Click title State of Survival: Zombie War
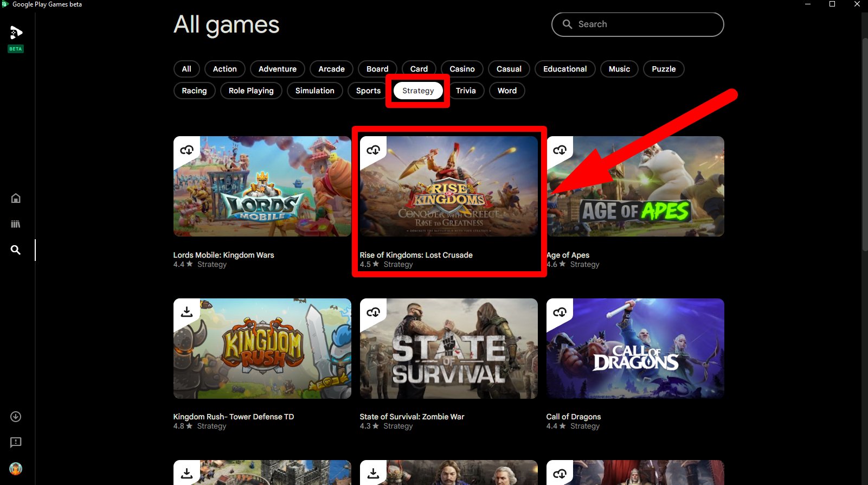Viewport: 868px width, 485px height. pos(412,417)
